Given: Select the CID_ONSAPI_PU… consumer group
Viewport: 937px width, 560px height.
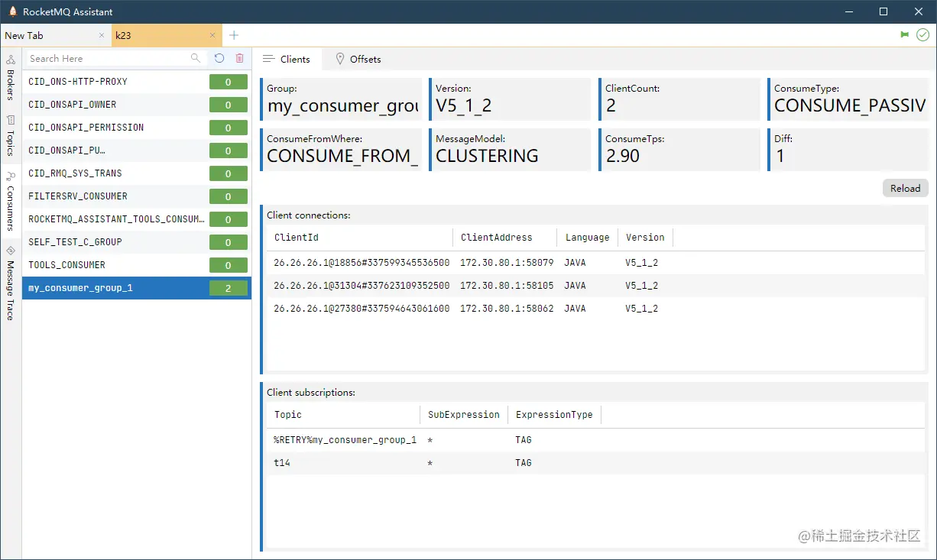Looking at the screenshot, I should pos(136,151).
